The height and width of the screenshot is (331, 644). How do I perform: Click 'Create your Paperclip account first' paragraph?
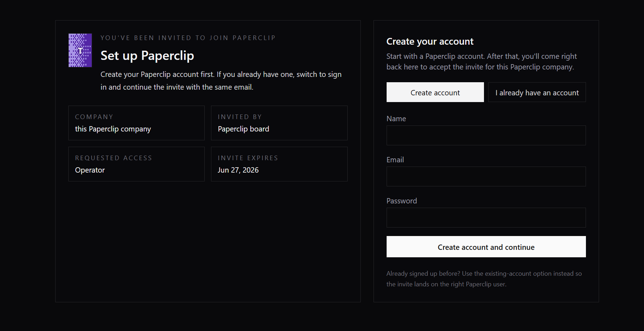pyautogui.click(x=221, y=81)
